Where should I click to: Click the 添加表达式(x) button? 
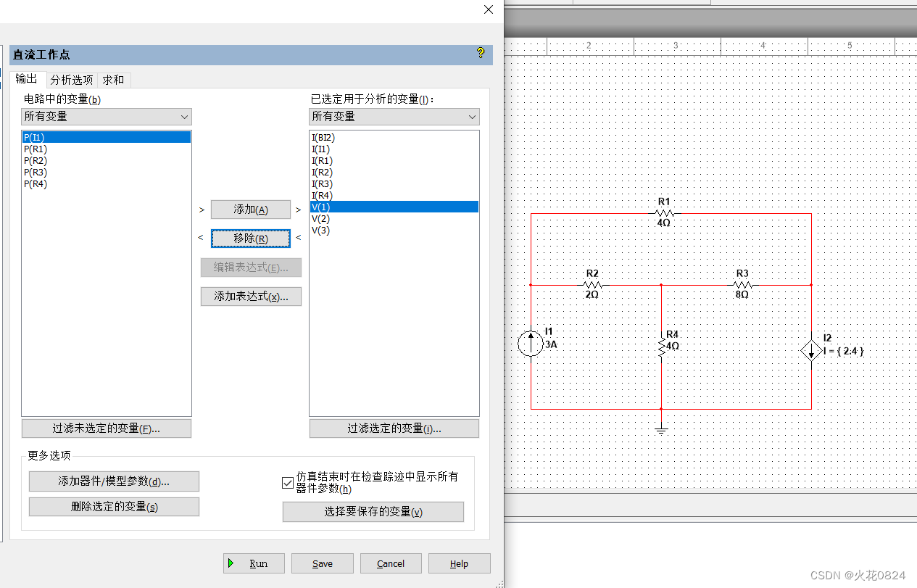click(251, 296)
